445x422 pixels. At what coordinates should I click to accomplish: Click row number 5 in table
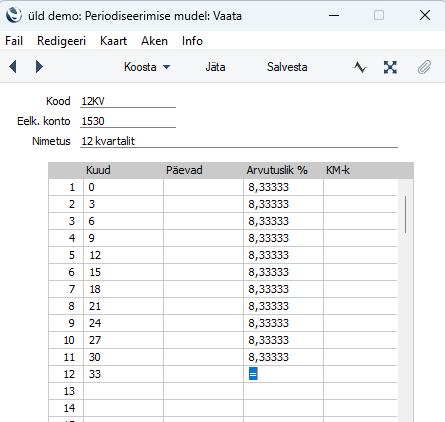(x=66, y=255)
